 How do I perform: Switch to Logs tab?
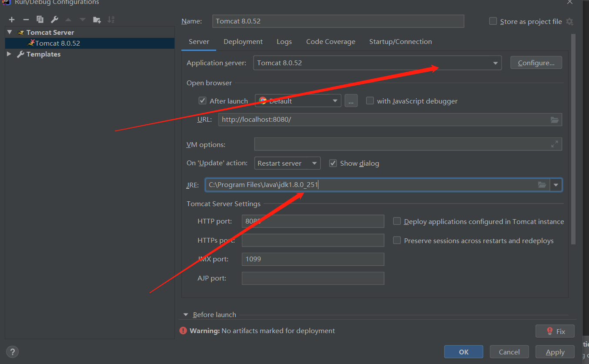pyautogui.click(x=284, y=42)
